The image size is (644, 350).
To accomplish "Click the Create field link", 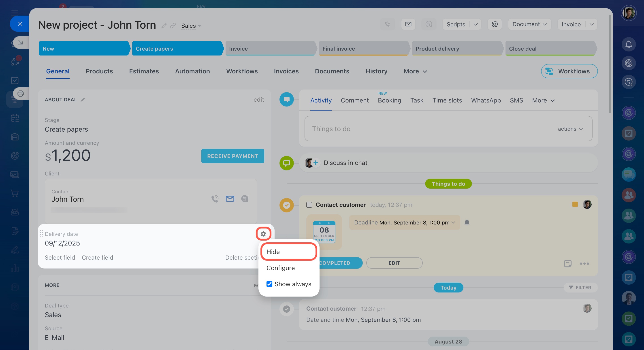I will coord(97,258).
